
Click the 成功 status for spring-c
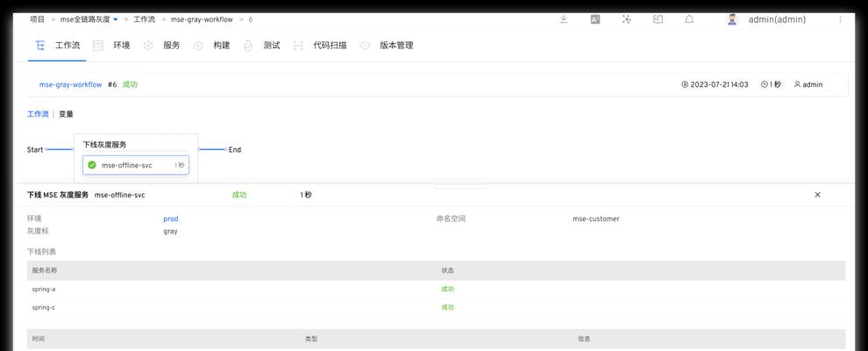click(x=447, y=307)
